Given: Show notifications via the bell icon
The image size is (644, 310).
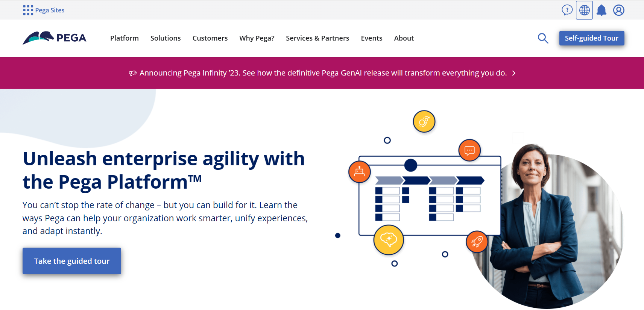Looking at the screenshot, I should pos(601,10).
